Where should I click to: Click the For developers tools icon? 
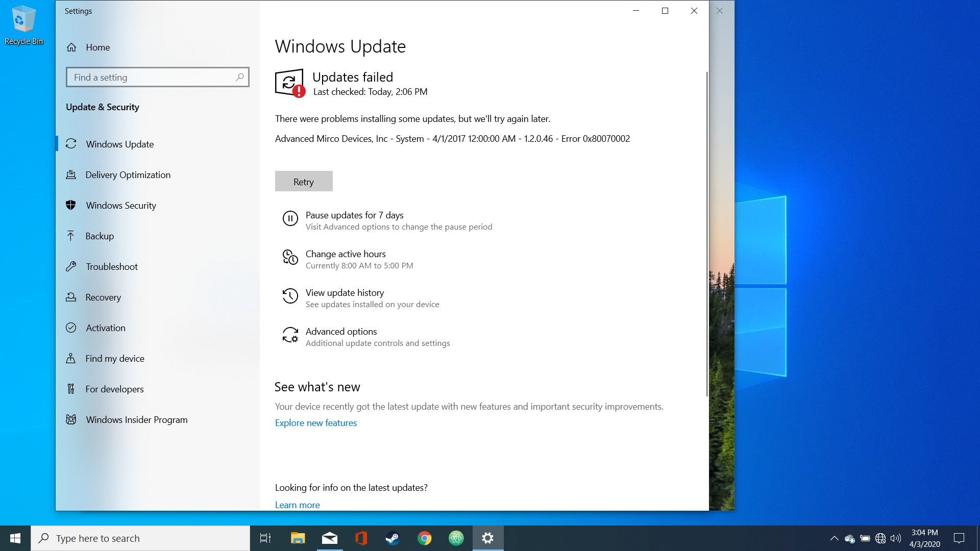(71, 389)
